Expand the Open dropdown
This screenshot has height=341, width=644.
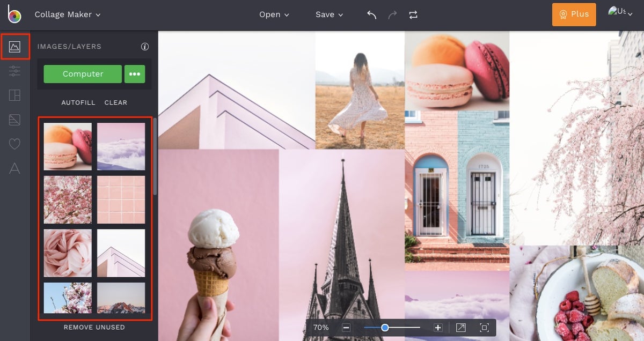(274, 14)
